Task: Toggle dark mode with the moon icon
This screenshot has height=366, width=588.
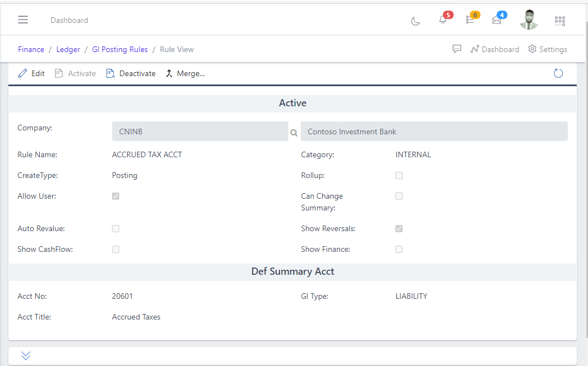Action: click(x=415, y=20)
